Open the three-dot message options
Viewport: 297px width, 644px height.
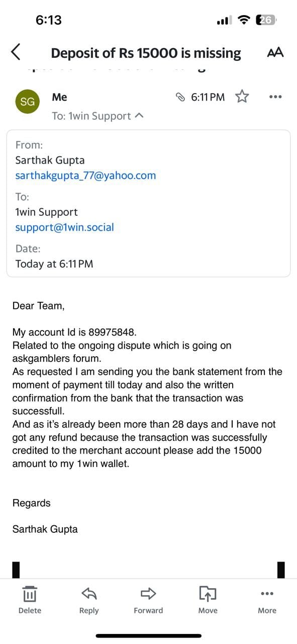click(275, 97)
